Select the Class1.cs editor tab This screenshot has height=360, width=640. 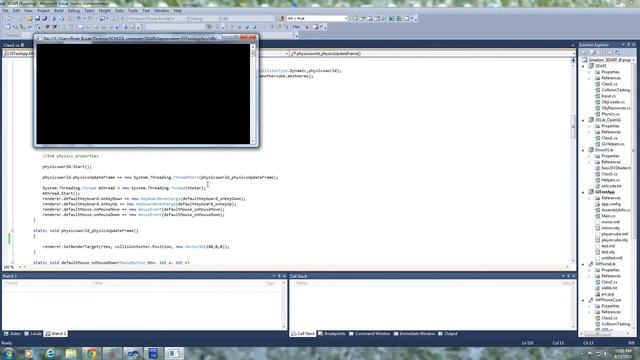[x=13, y=45]
